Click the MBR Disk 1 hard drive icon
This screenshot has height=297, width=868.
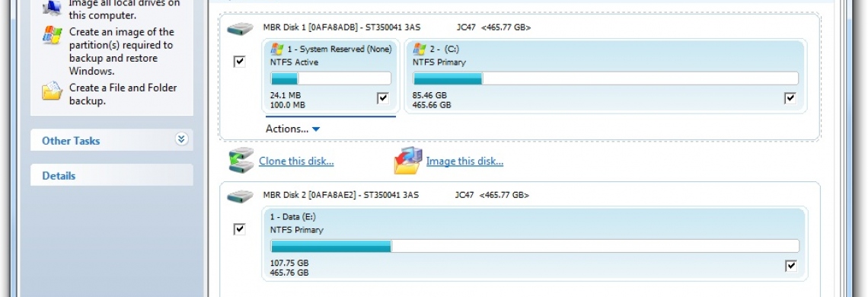click(x=240, y=29)
